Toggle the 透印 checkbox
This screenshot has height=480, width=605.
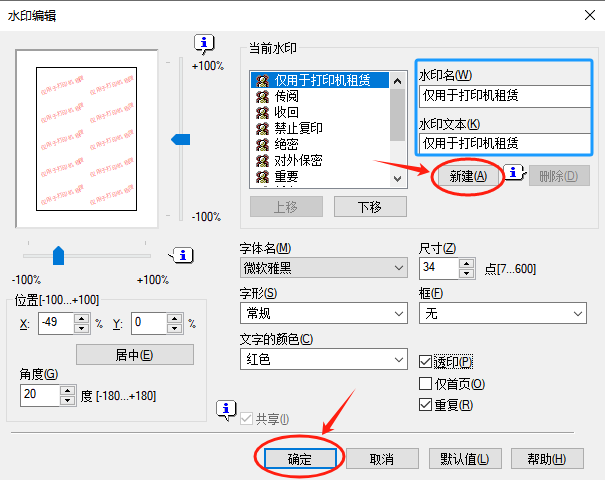(x=427, y=361)
